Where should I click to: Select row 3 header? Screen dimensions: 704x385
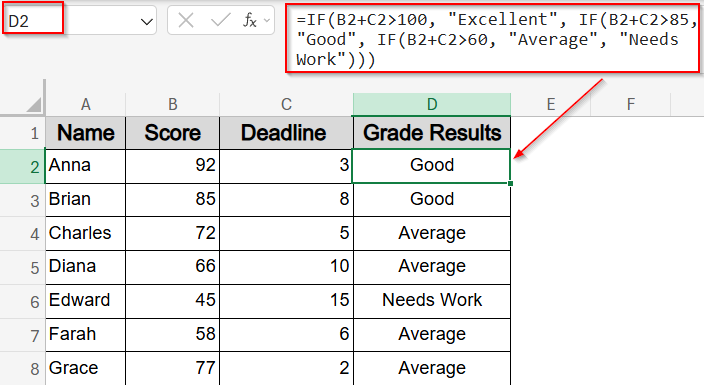coord(22,200)
